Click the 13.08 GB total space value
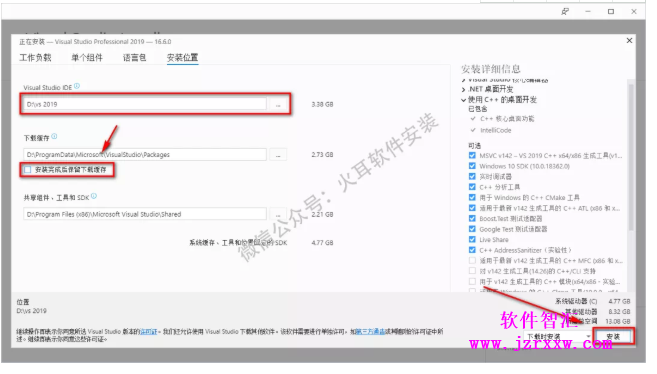Viewport: 657px width, 374px height. click(618, 321)
